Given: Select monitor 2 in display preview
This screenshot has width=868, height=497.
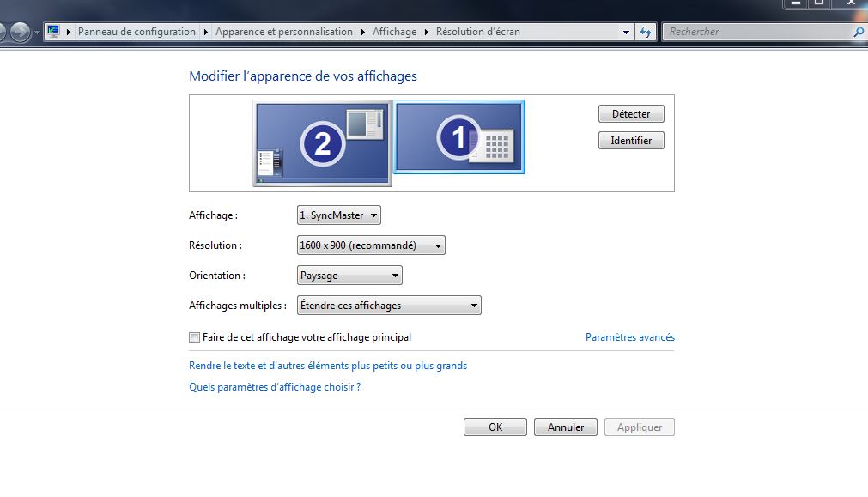Looking at the screenshot, I should (x=322, y=142).
